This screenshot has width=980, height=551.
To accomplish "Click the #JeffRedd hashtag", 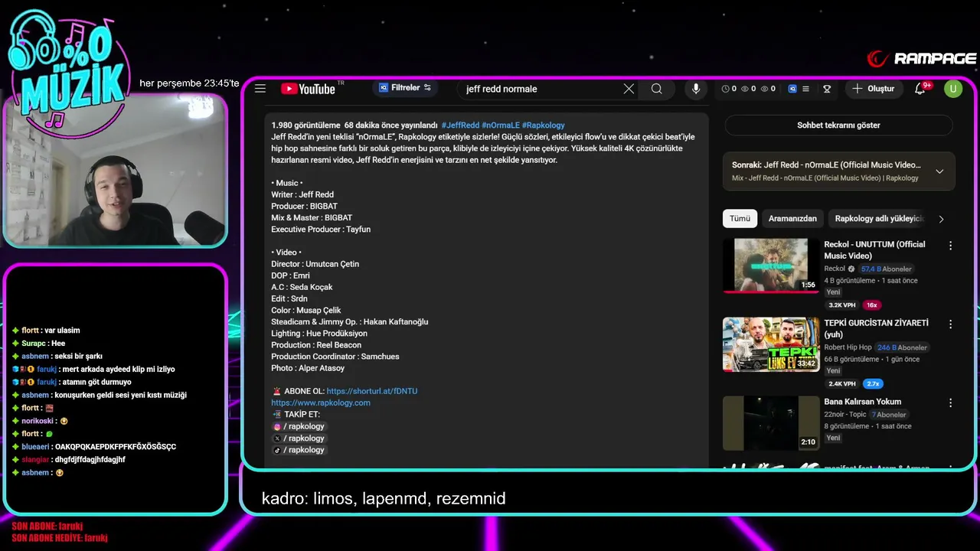I will click(460, 125).
